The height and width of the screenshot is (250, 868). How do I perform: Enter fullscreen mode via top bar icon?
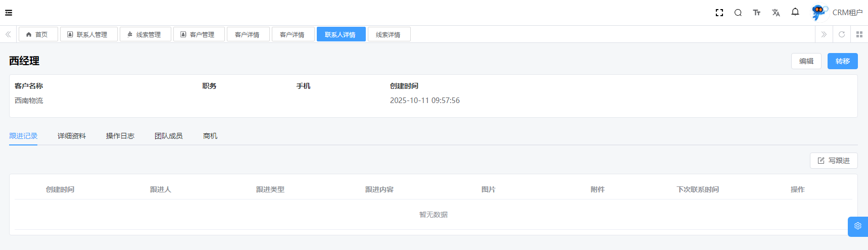[719, 13]
